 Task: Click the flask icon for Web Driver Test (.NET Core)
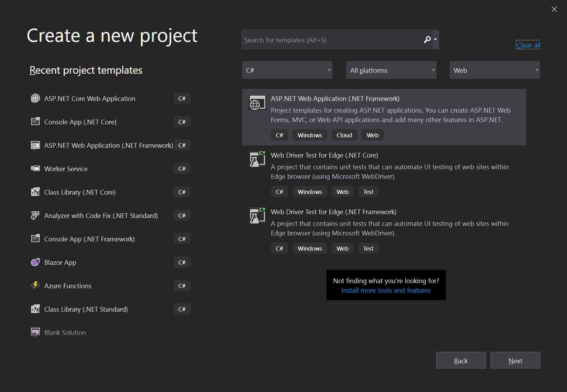[x=257, y=159]
